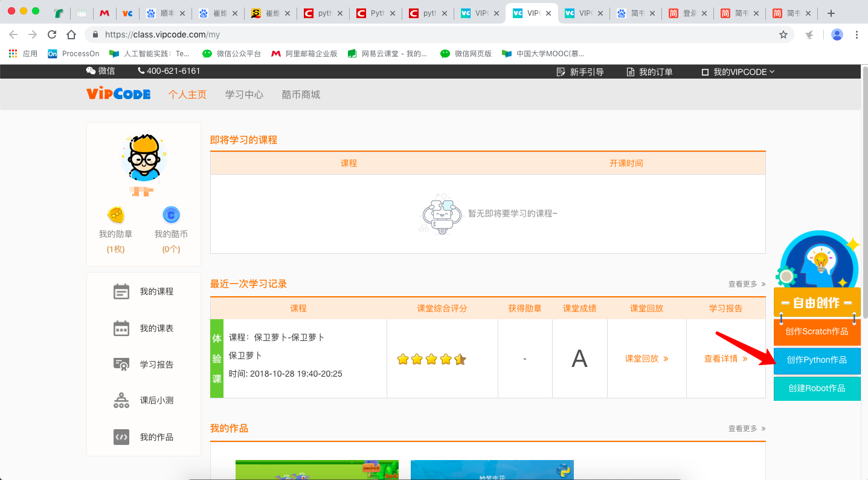Open the 课堂回放 link
The image size is (868, 480).
coord(646,358)
